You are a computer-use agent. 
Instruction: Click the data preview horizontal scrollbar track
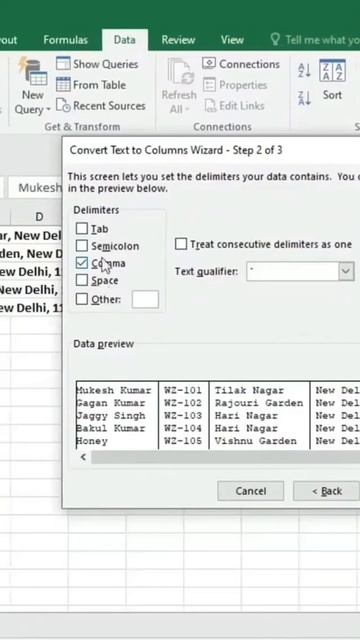225,457
